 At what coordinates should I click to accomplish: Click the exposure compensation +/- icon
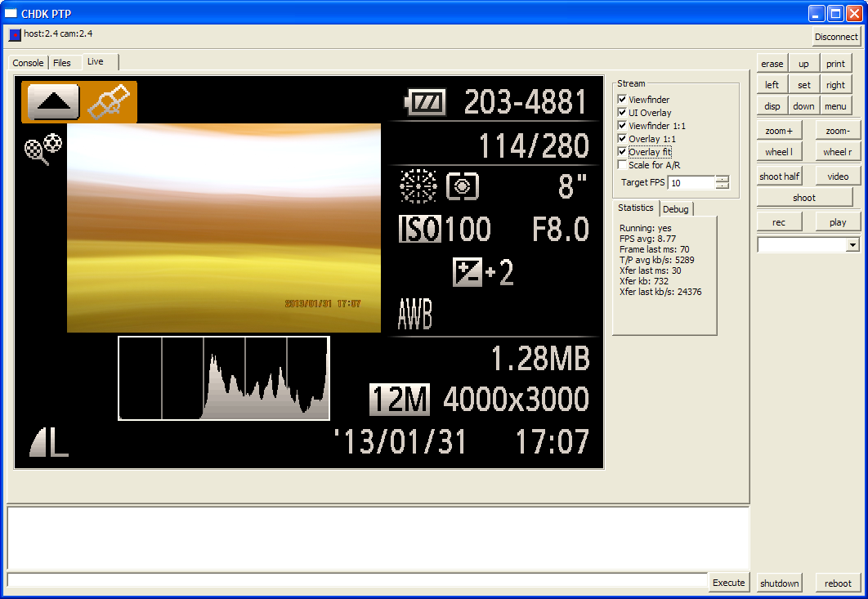(468, 272)
